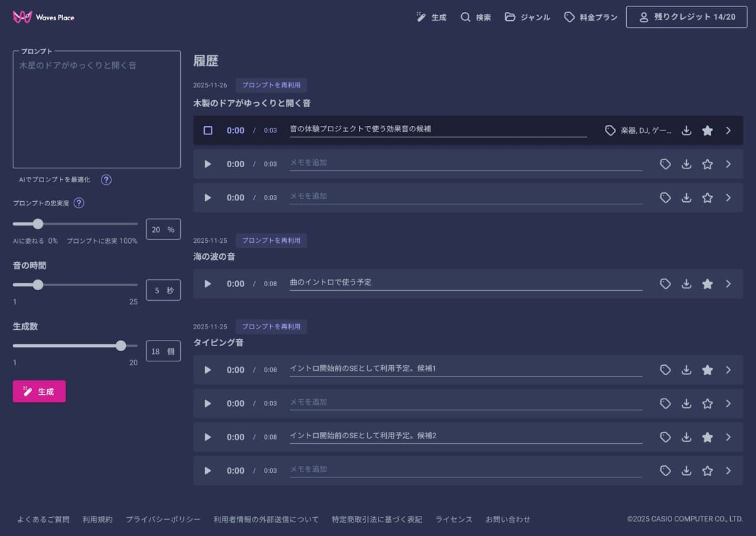Viewport: 756px width, 536px height.
Task: Expand details of the last タイピング音 result
Action: point(728,470)
